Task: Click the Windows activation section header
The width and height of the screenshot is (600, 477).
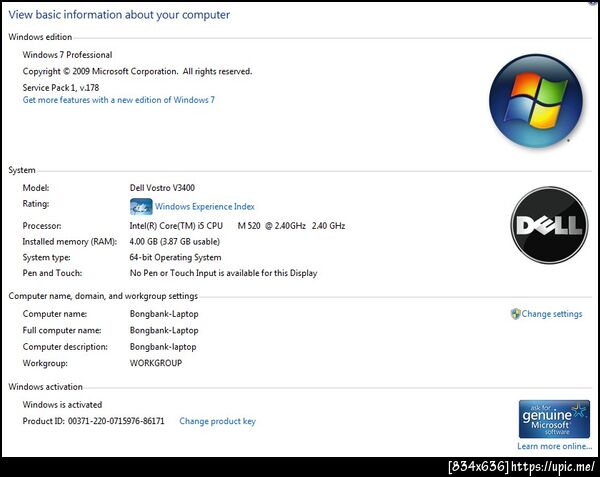Action: pyautogui.click(x=46, y=387)
